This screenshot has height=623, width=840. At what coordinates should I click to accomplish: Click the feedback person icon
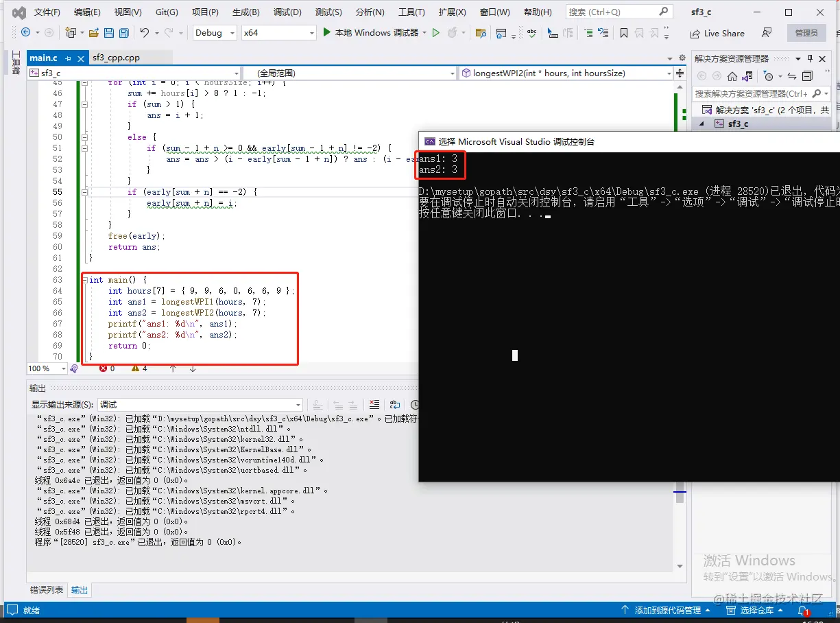767,32
